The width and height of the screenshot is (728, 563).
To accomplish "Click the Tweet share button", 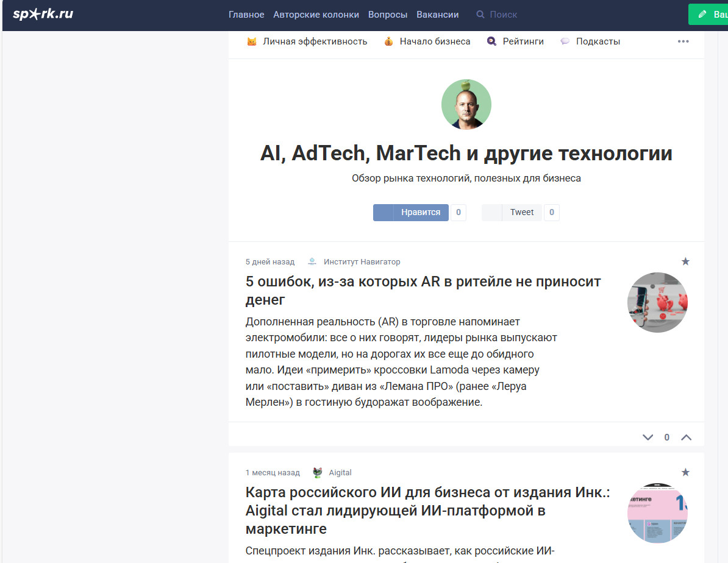I will pyautogui.click(x=511, y=212).
